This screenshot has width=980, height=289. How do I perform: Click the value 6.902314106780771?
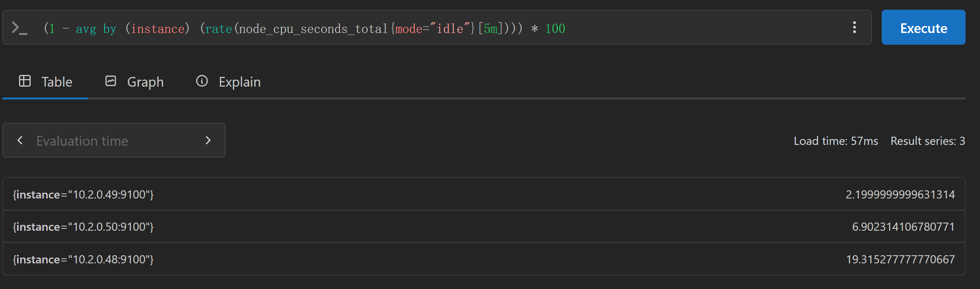(x=903, y=226)
